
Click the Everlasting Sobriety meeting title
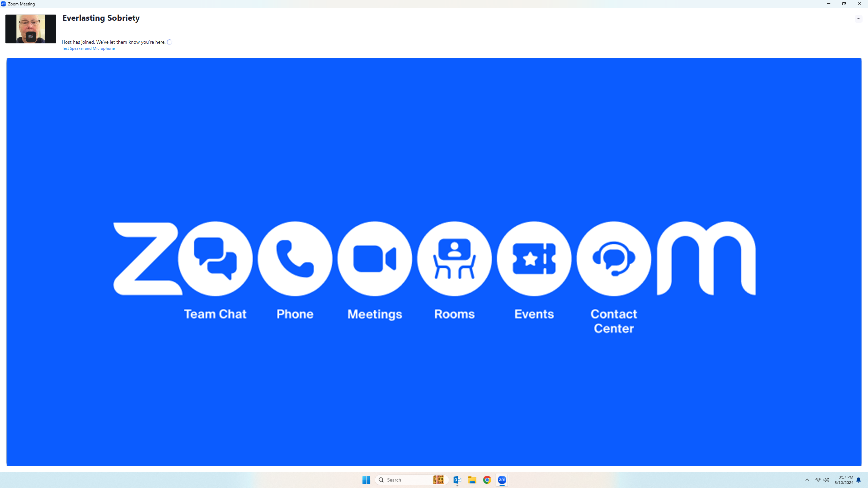100,18
